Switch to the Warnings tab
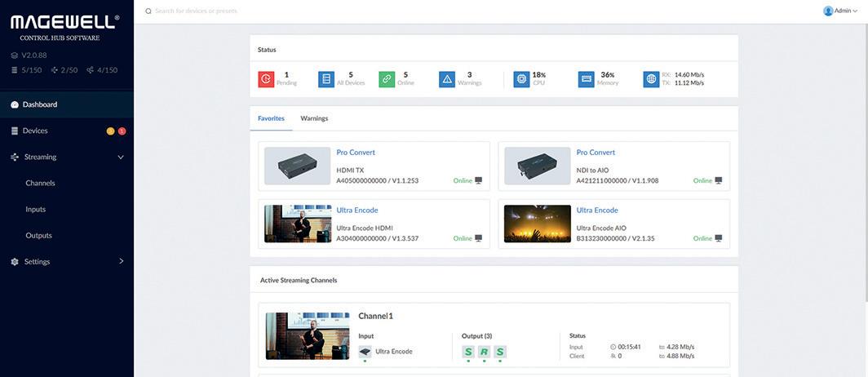Screen dimensions: 868x377 tap(314, 118)
